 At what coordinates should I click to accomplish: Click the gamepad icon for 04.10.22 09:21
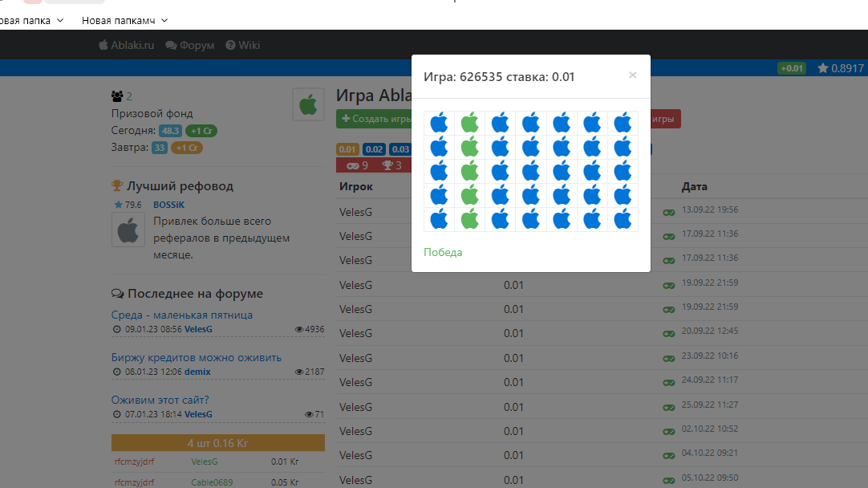(669, 456)
